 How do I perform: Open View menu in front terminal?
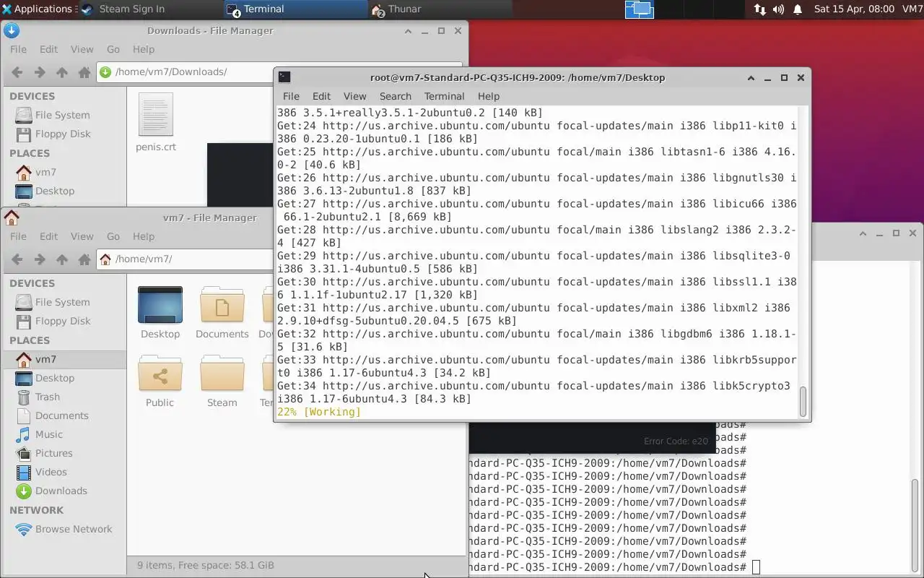[x=354, y=96]
